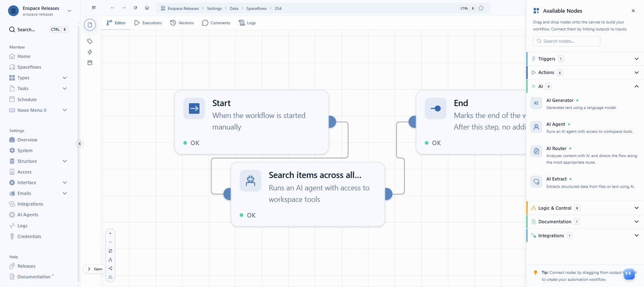
Task: Click the share-nodes icon in canvas controls
Action: point(110,268)
